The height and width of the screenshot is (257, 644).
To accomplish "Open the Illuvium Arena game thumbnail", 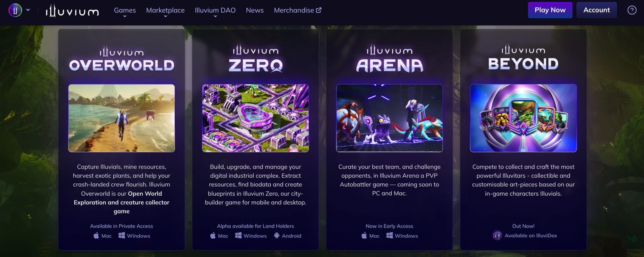I will coord(389,118).
